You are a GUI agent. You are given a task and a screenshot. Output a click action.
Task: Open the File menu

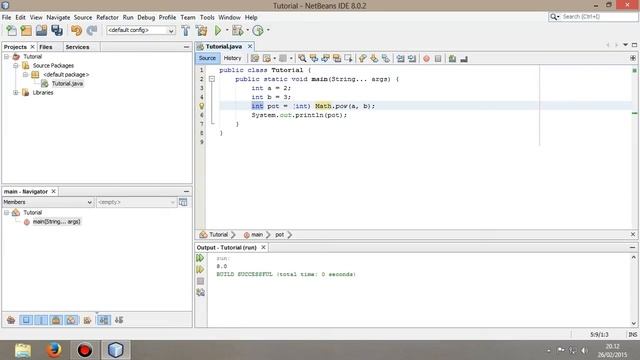7,18
